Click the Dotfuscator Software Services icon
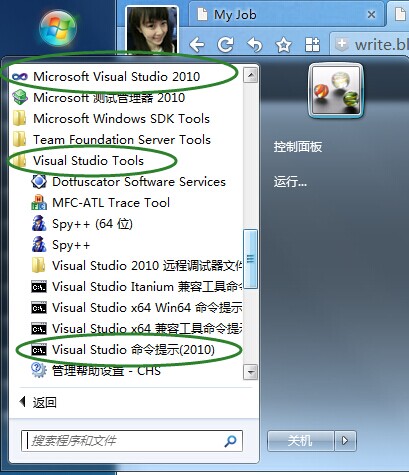 (39, 182)
